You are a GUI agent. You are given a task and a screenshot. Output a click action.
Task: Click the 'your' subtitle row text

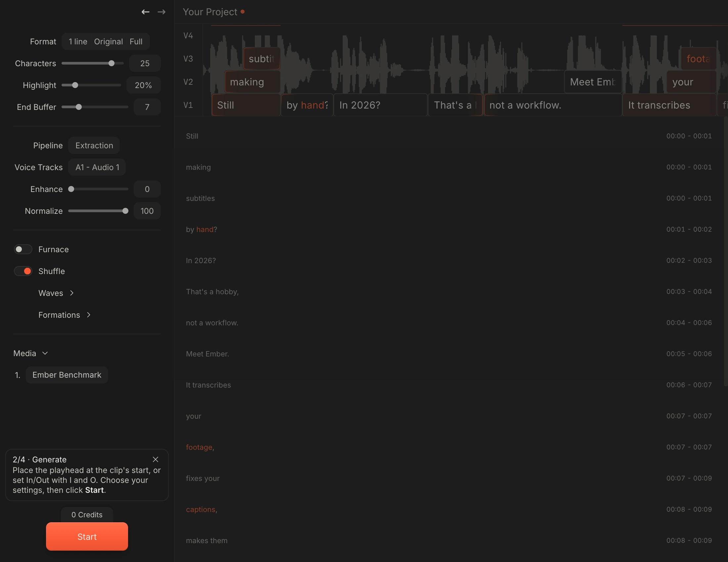tap(194, 416)
